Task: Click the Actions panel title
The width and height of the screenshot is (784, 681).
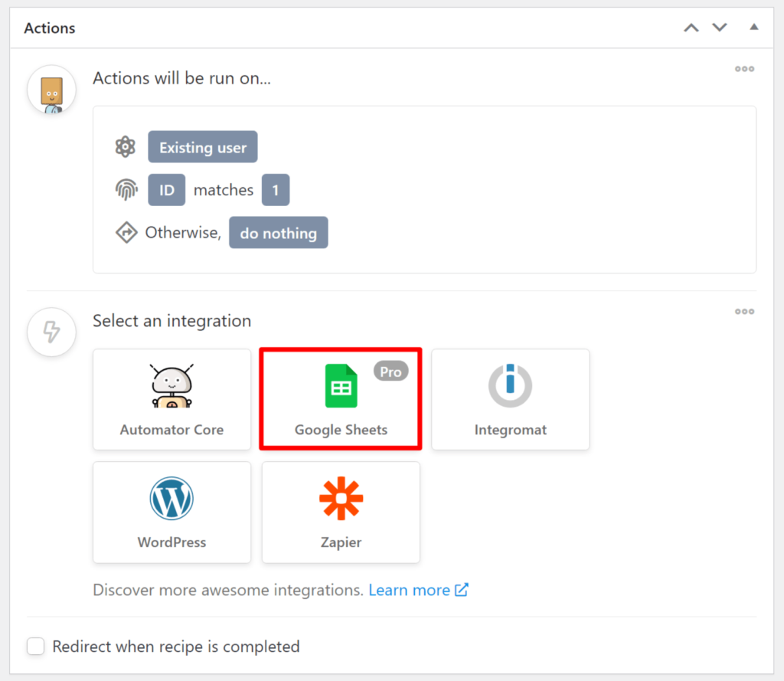Action: tap(50, 28)
